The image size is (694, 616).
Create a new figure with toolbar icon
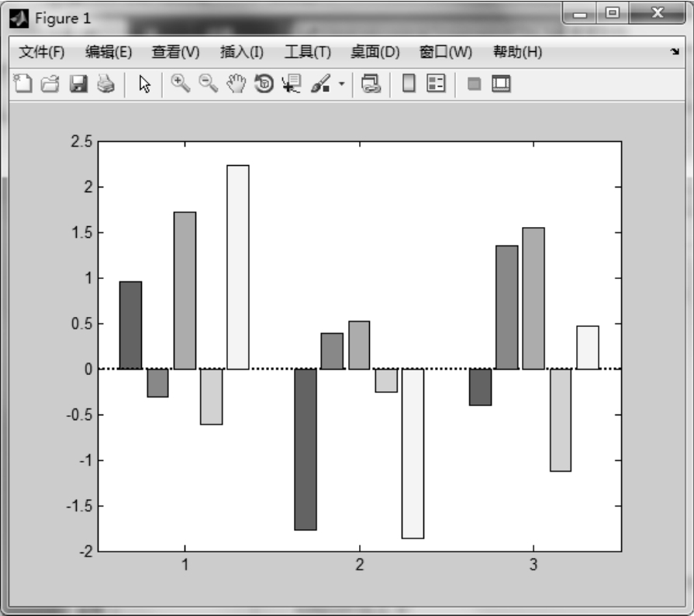pyautogui.click(x=22, y=84)
